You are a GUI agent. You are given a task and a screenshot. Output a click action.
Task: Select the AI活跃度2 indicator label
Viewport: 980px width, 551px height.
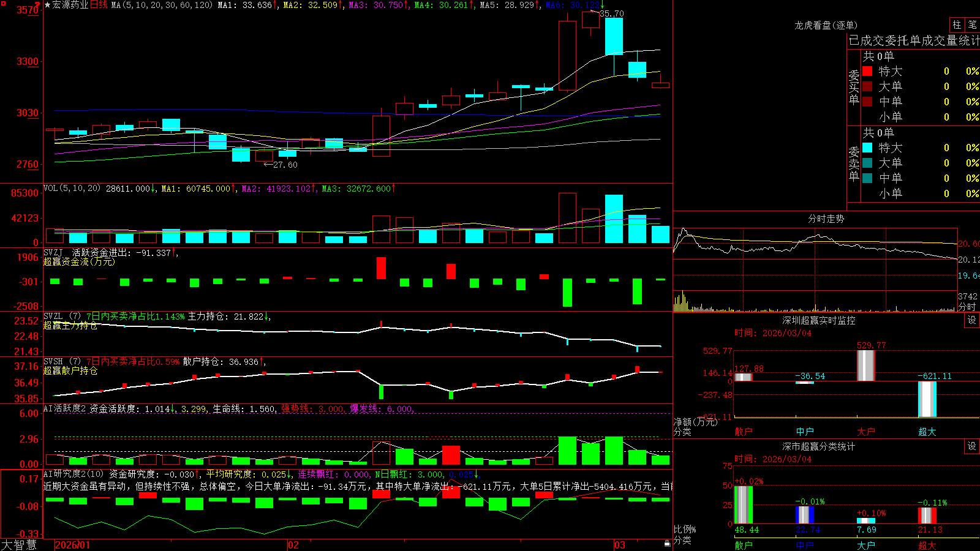[x=65, y=409]
